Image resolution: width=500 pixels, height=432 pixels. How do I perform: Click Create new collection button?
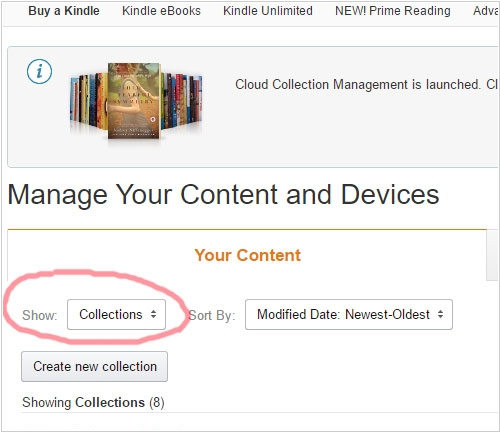click(x=94, y=366)
